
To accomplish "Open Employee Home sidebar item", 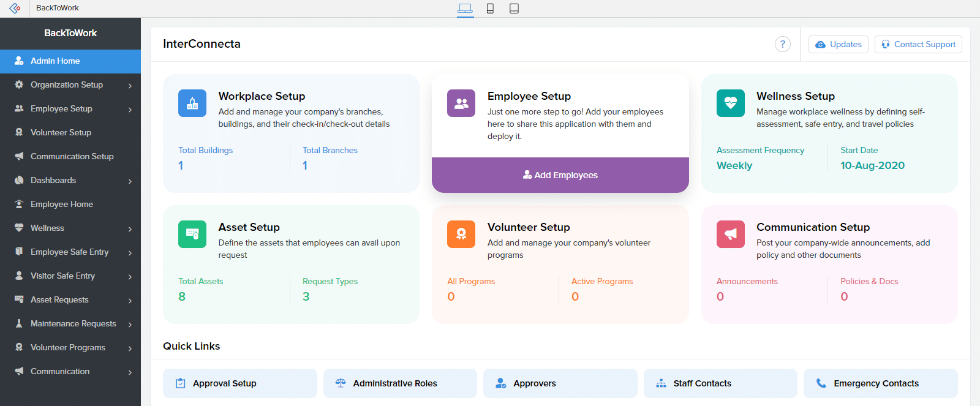I will point(70,204).
